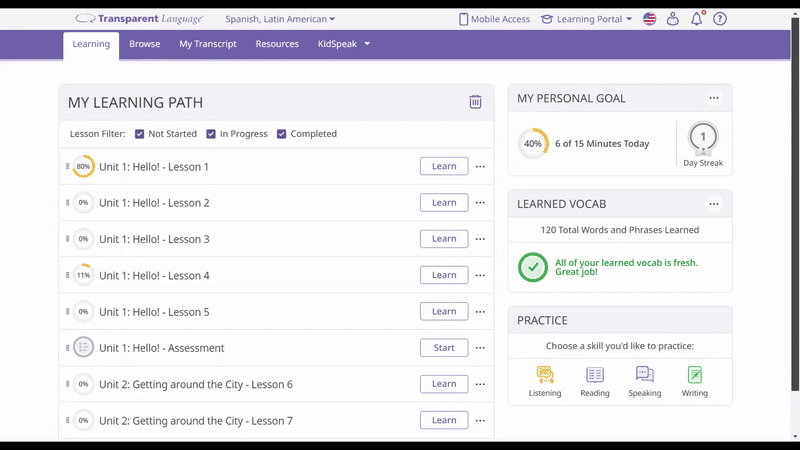Click "Unit 2: Getting around the City - Lesson 6"
The width and height of the screenshot is (800, 450).
tap(196, 384)
